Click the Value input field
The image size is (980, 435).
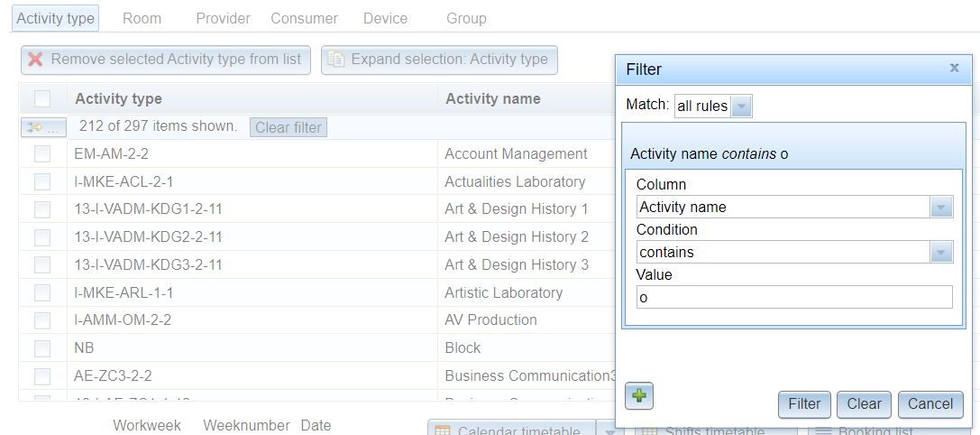point(794,297)
